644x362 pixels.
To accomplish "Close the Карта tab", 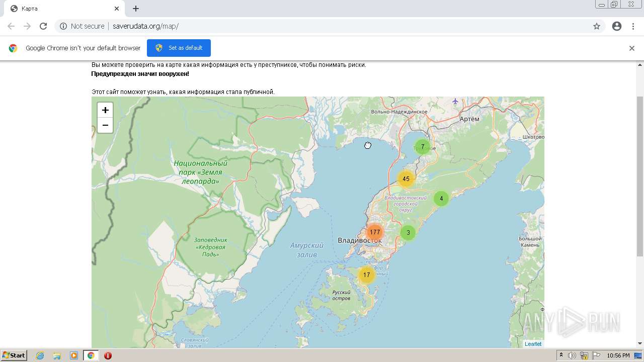I will point(117,9).
